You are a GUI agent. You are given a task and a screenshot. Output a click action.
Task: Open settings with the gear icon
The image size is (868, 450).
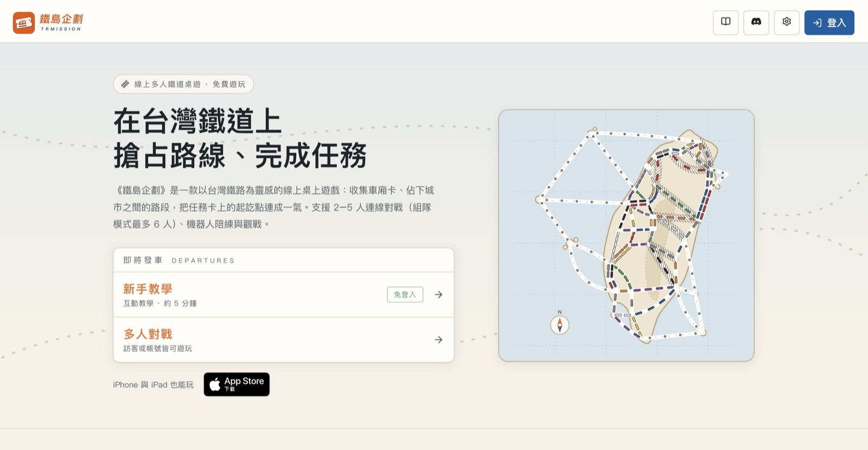click(x=787, y=22)
